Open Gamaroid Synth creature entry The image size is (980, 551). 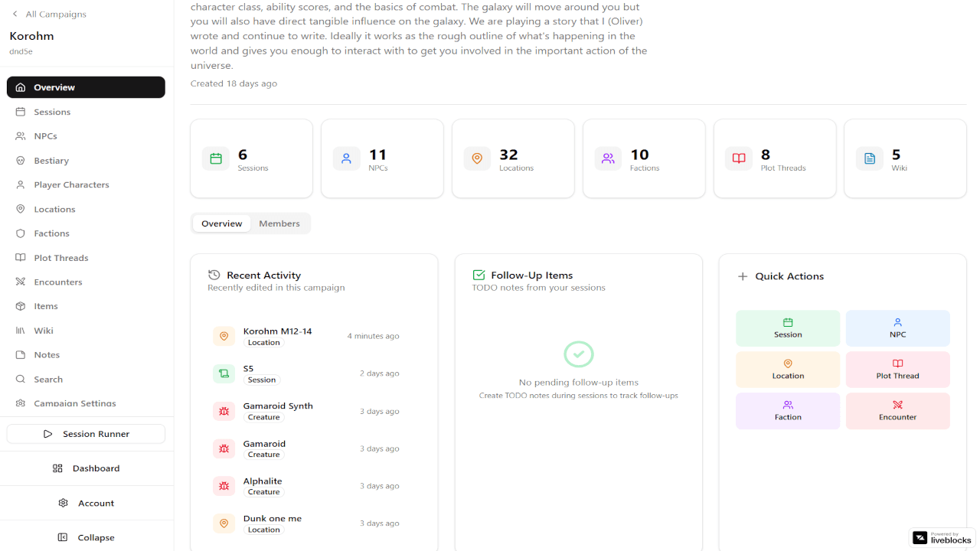coord(277,406)
